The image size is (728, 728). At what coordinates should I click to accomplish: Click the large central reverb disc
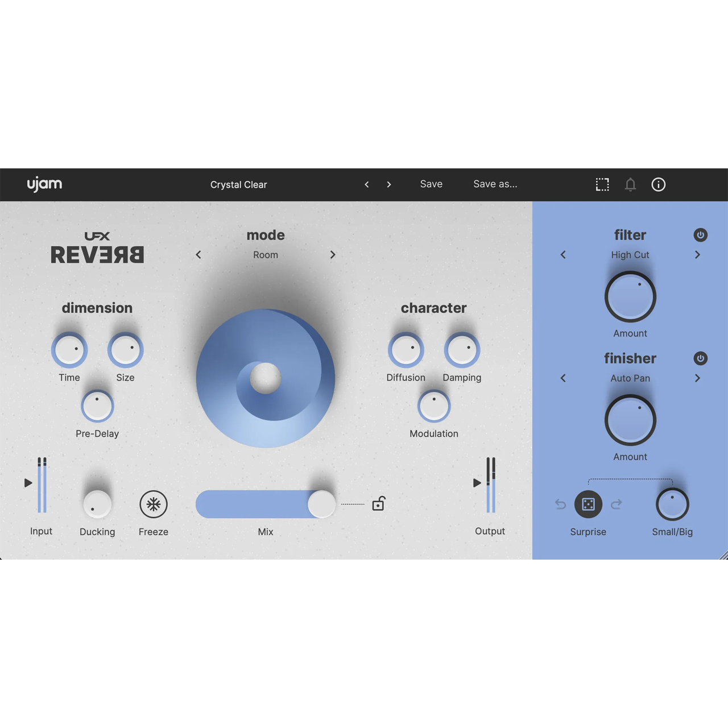[266, 378]
